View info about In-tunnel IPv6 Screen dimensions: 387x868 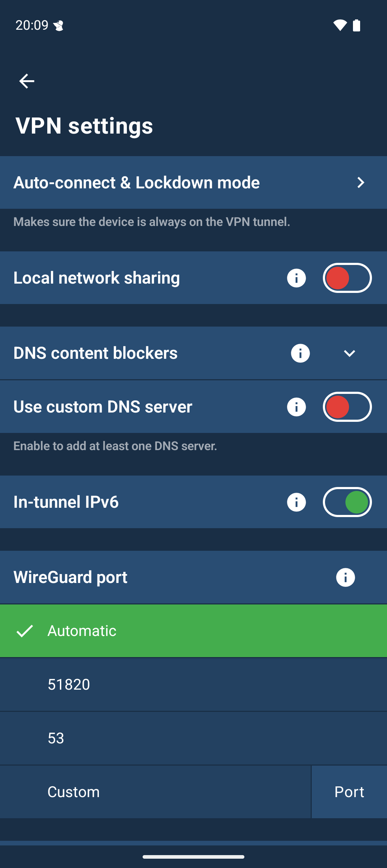coord(296,502)
